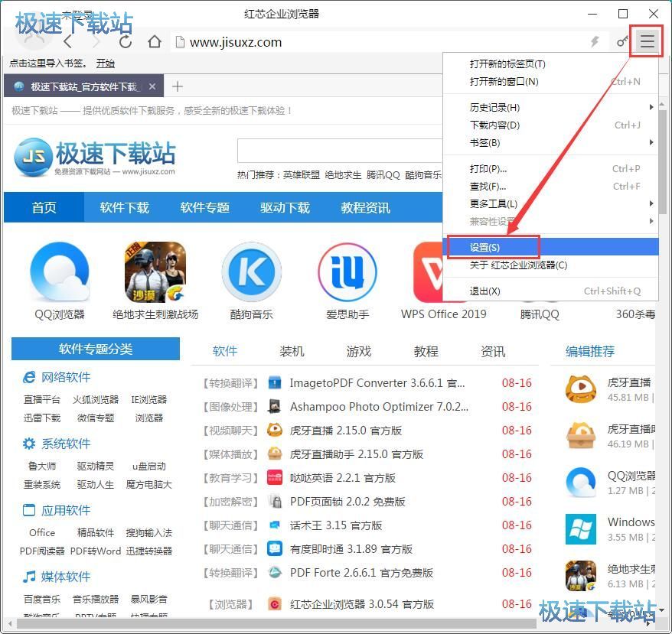Screen dimensions: 672x634
Task: Click the 红芯企业浏览器 row icon
Action: pyautogui.click(x=274, y=603)
